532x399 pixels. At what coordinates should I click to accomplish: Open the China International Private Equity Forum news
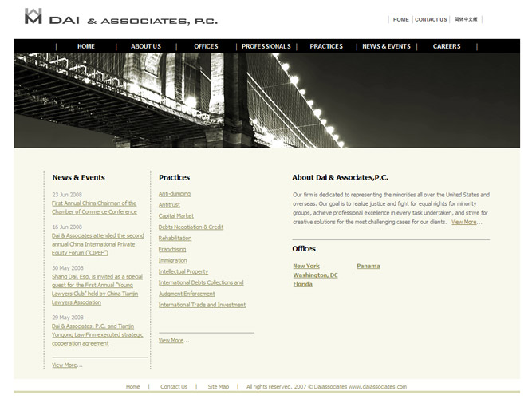[98, 244]
